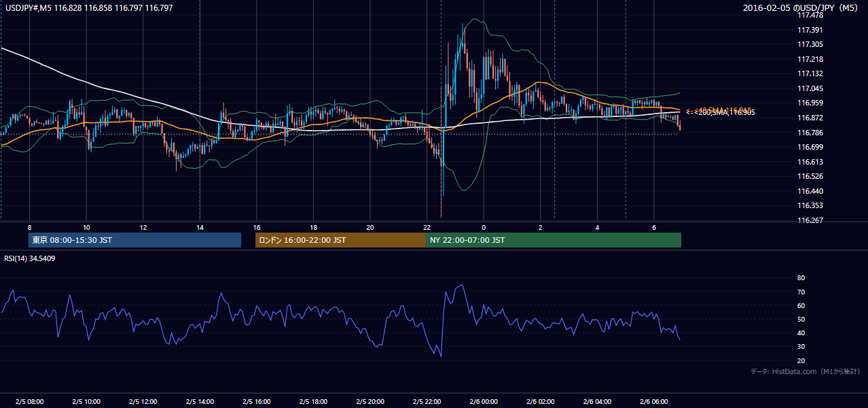Click the 2/5 10:00 date label
Image resolution: width=868 pixels, height=408 pixels.
tap(86, 401)
